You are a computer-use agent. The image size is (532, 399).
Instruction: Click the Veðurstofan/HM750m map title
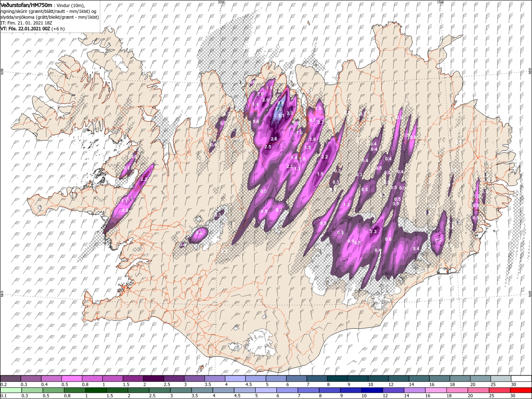click(26, 5)
